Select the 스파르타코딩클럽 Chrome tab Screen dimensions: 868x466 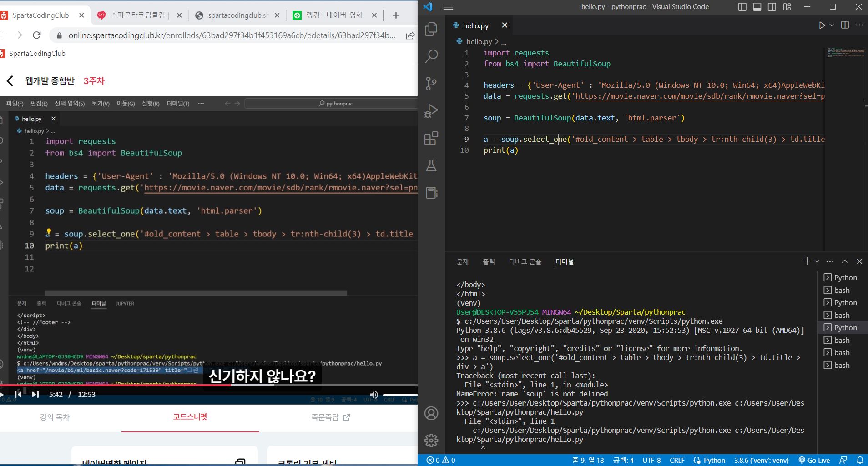(x=138, y=15)
